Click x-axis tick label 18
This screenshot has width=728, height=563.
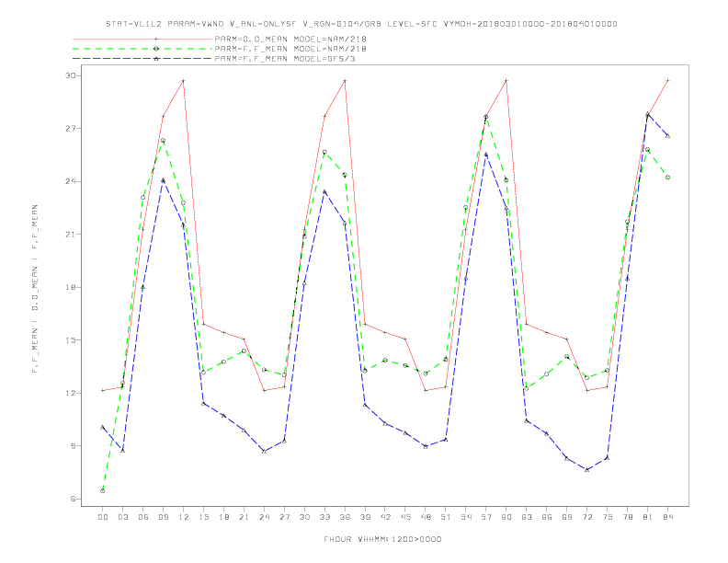(223, 517)
